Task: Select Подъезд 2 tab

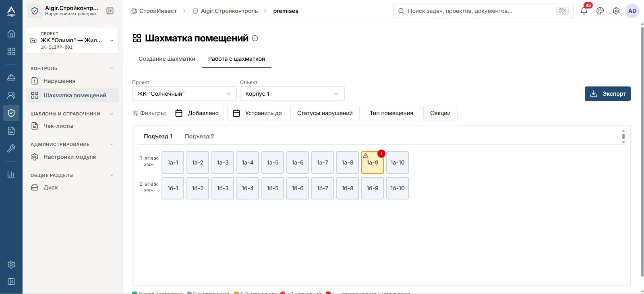Action: point(199,136)
